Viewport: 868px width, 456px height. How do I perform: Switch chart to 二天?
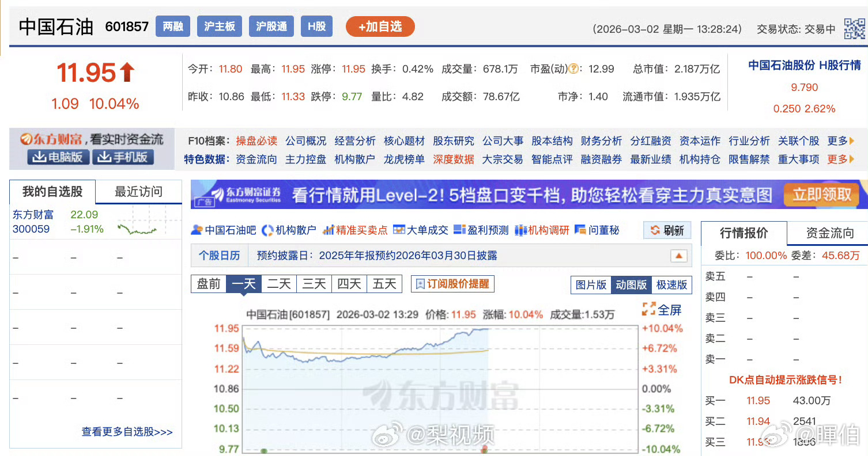tap(279, 284)
